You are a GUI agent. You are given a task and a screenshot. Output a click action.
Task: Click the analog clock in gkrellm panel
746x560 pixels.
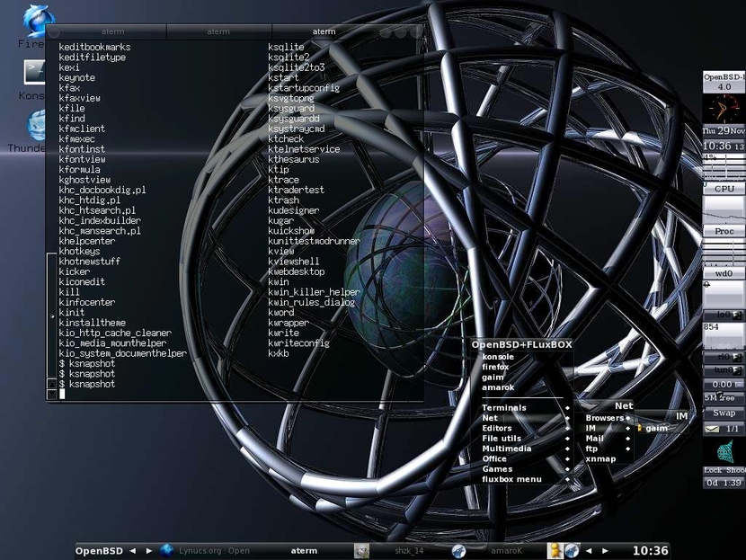point(723,109)
